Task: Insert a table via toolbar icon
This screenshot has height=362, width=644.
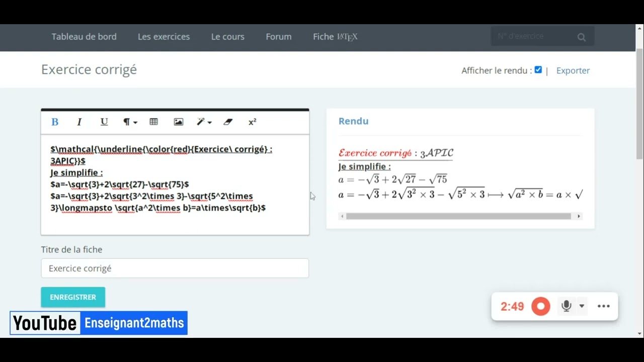Action: pyautogui.click(x=154, y=122)
